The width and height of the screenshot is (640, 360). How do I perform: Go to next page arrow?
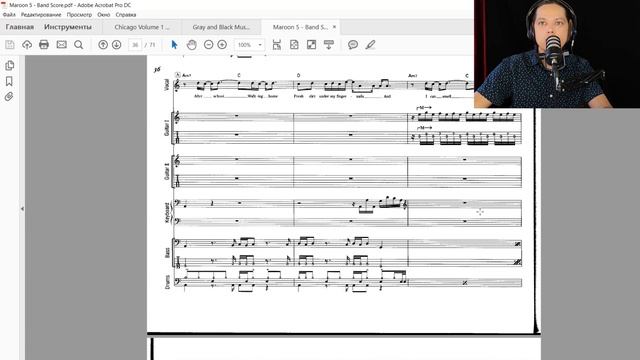click(116, 44)
